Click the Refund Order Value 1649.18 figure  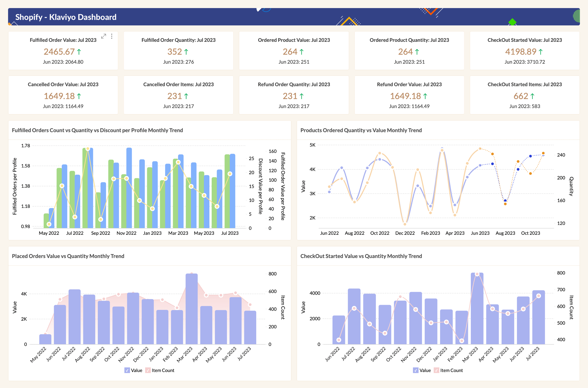tap(406, 96)
